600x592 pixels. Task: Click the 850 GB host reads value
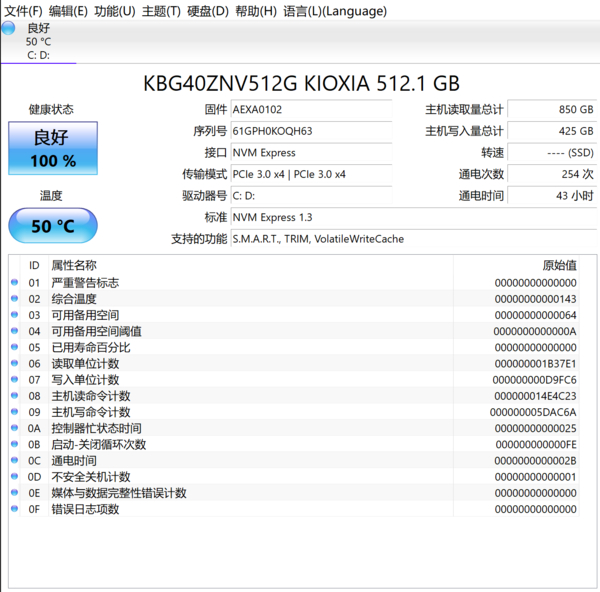tap(552, 109)
